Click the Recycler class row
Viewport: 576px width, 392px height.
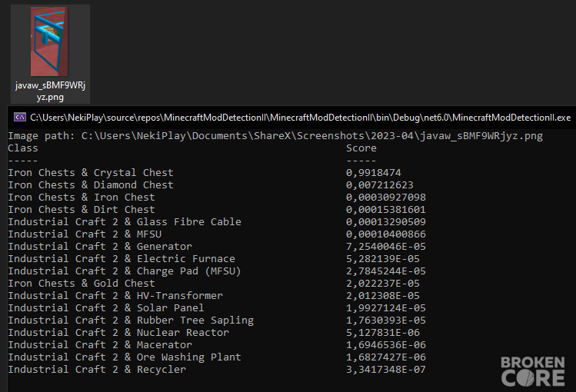(x=97, y=370)
